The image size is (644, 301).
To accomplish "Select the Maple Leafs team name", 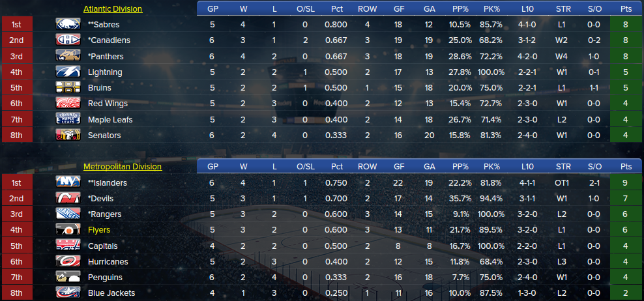I will pyautogui.click(x=110, y=119).
